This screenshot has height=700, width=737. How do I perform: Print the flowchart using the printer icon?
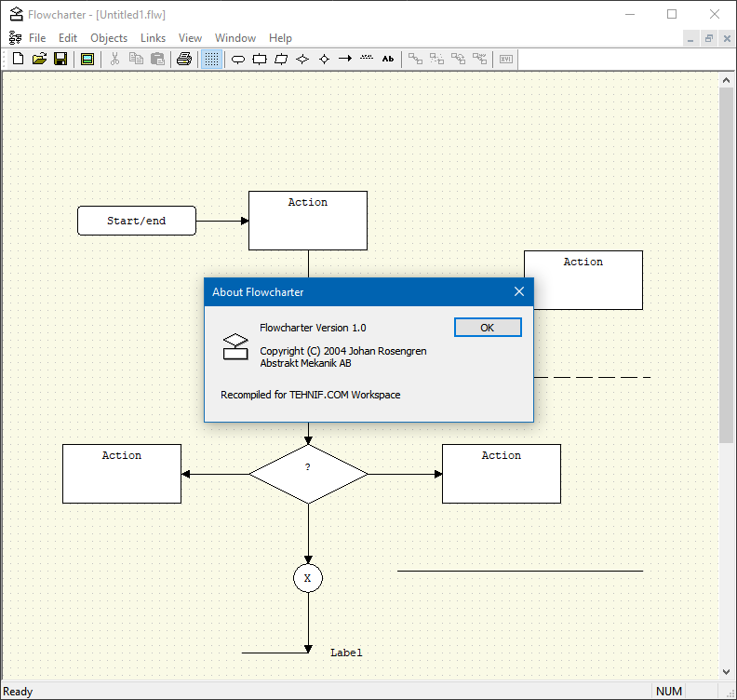[184, 59]
